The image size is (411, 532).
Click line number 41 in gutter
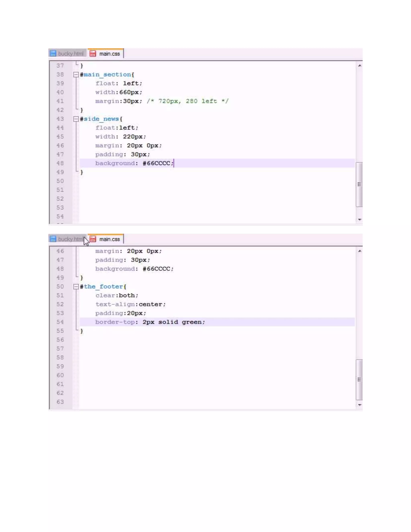pos(60,101)
